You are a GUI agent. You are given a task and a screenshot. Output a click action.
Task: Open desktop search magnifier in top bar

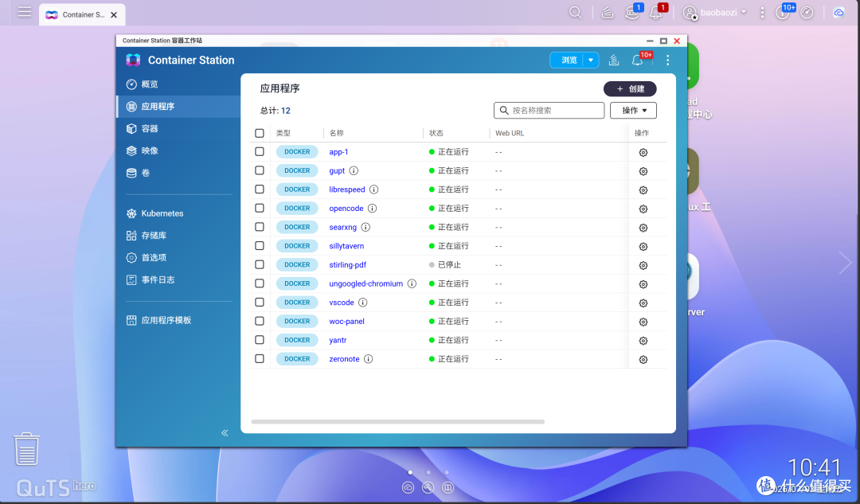[x=575, y=12]
